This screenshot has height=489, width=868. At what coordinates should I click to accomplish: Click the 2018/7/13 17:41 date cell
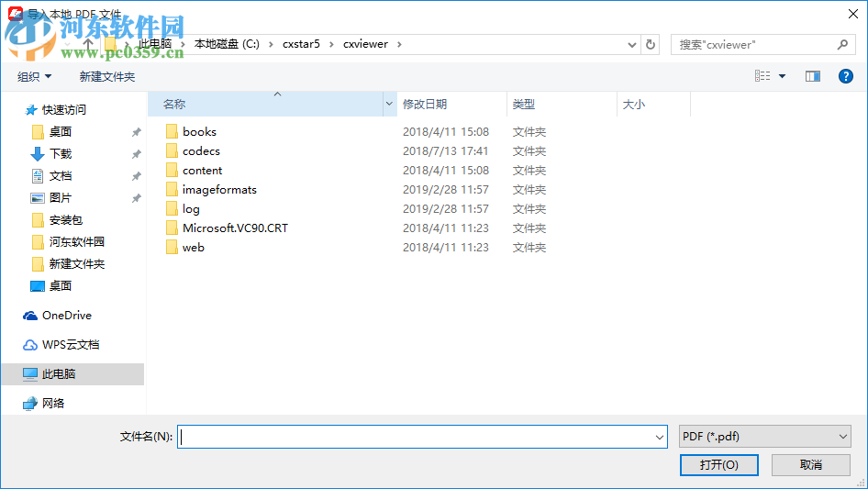tap(446, 151)
